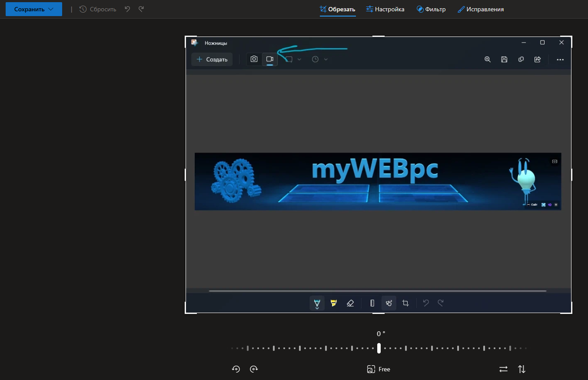Undo the last edit in the Photos toolbar
The width and height of the screenshot is (588, 380).
[x=127, y=9]
